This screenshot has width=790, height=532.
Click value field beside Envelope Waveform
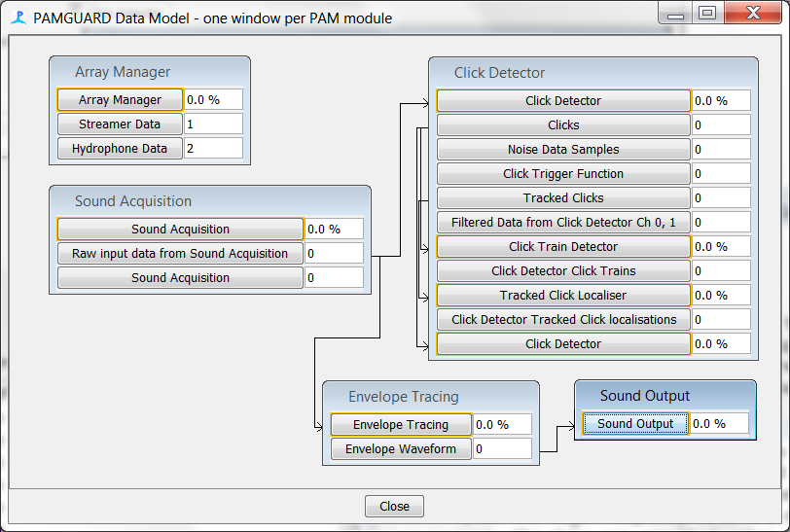coord(502,448)
